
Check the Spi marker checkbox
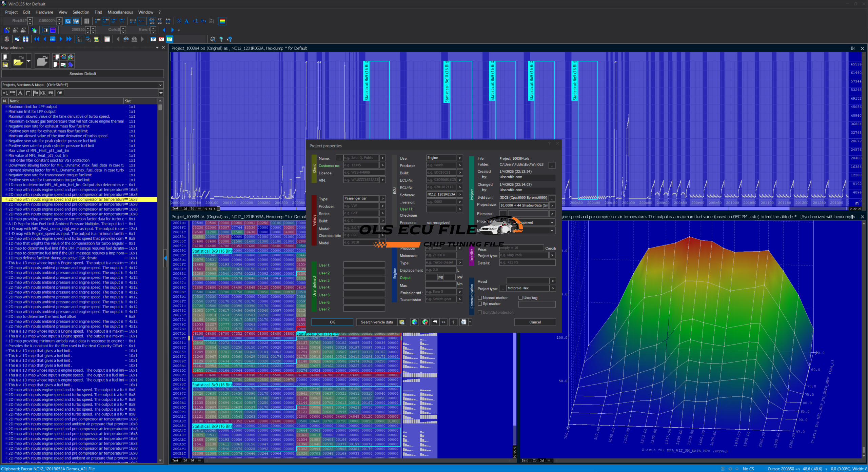tap(480, 304)
